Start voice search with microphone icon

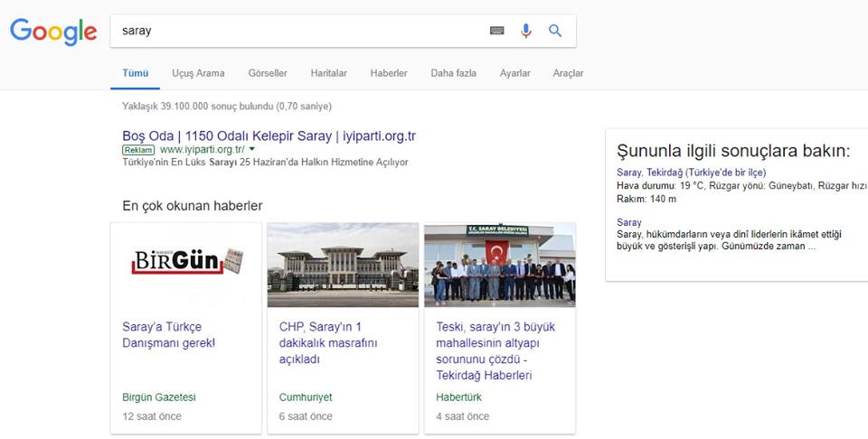525,31
